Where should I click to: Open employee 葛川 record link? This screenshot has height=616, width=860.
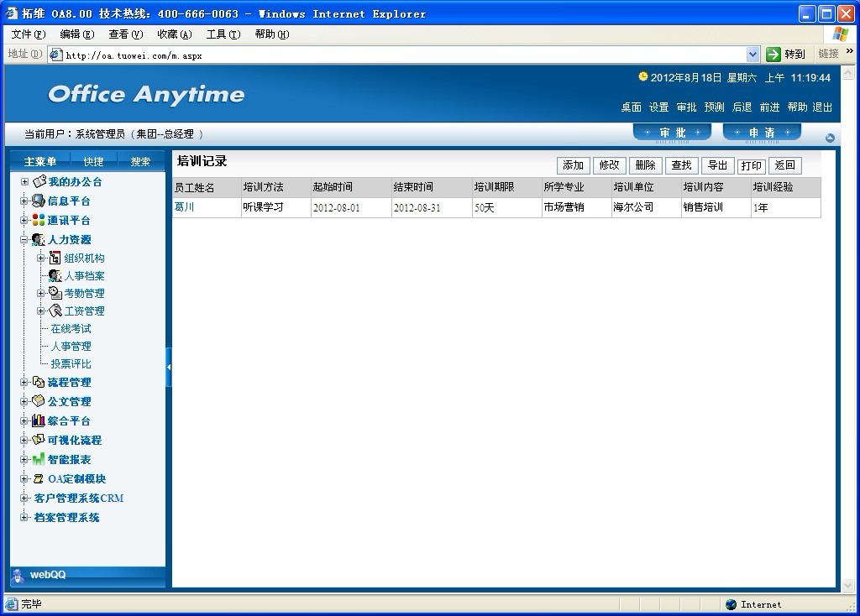184,207
